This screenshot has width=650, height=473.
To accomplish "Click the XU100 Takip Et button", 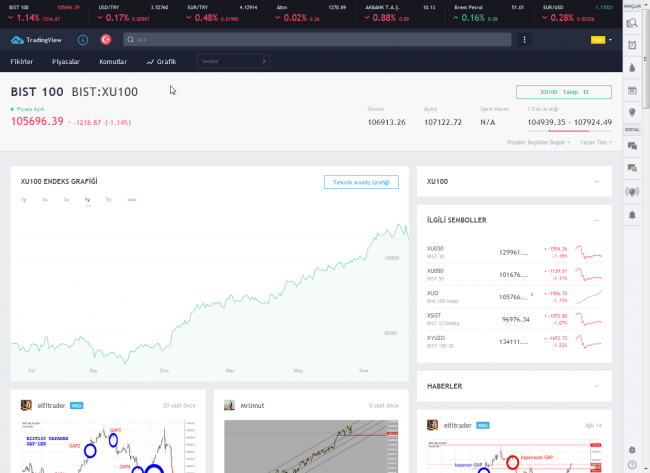I will 564,92.
